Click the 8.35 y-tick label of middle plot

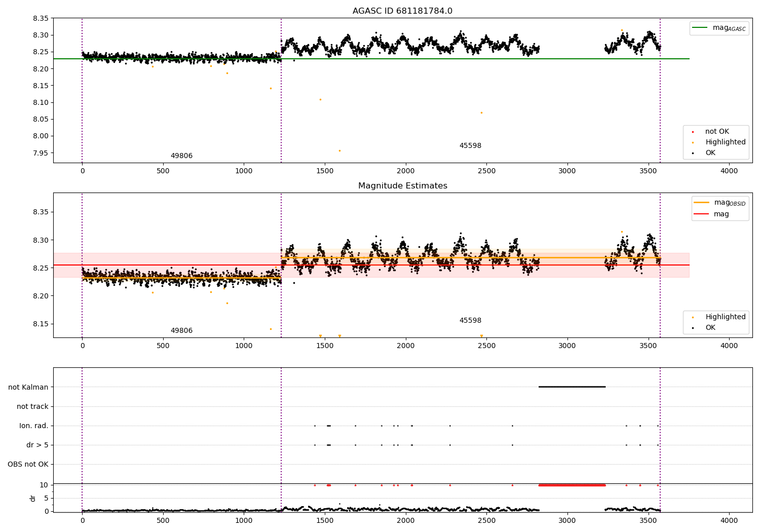tap(41, 212)
